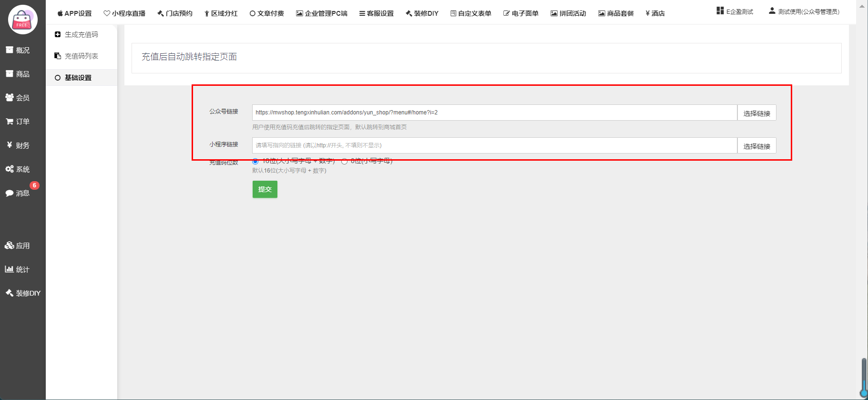This screenshot has width=868, height=400.
Task: Open 订单 orders cart icon in sidebar
Action: tap(18, 122)
